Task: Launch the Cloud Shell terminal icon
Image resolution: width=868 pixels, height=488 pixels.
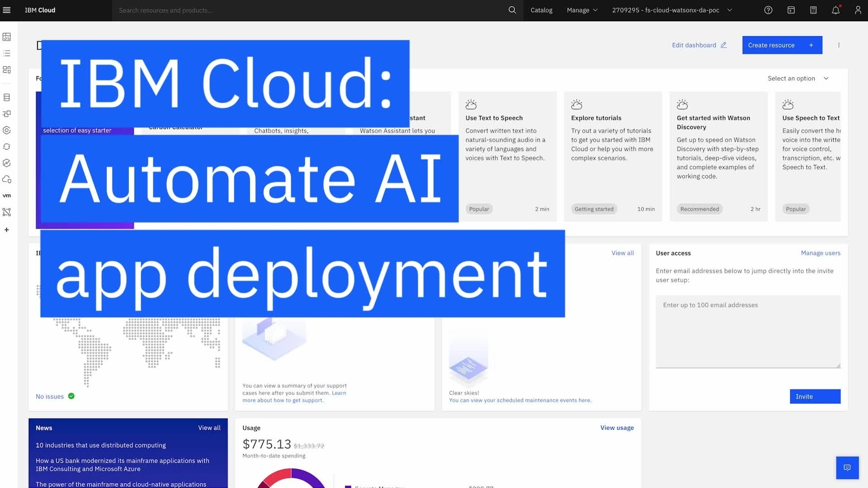Action: (x=791, y=10)
